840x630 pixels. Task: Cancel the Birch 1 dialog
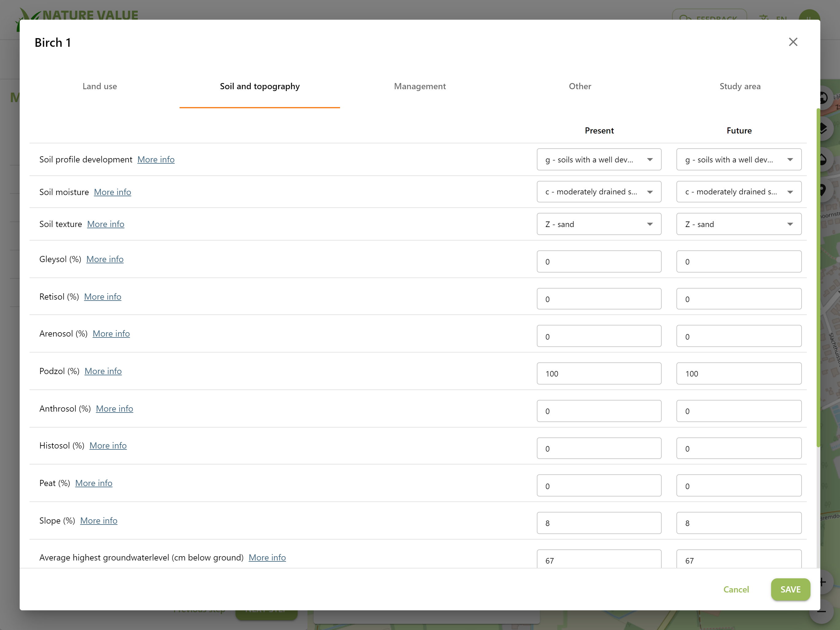(736, 590)
